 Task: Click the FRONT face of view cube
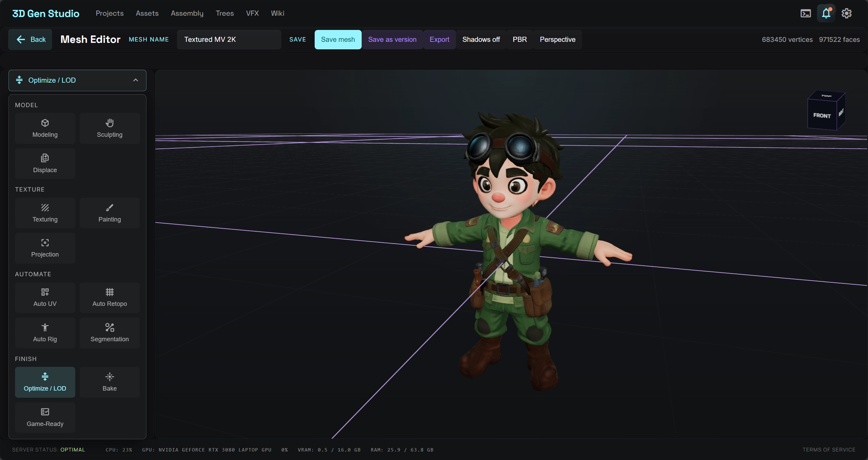coord(822,115)
